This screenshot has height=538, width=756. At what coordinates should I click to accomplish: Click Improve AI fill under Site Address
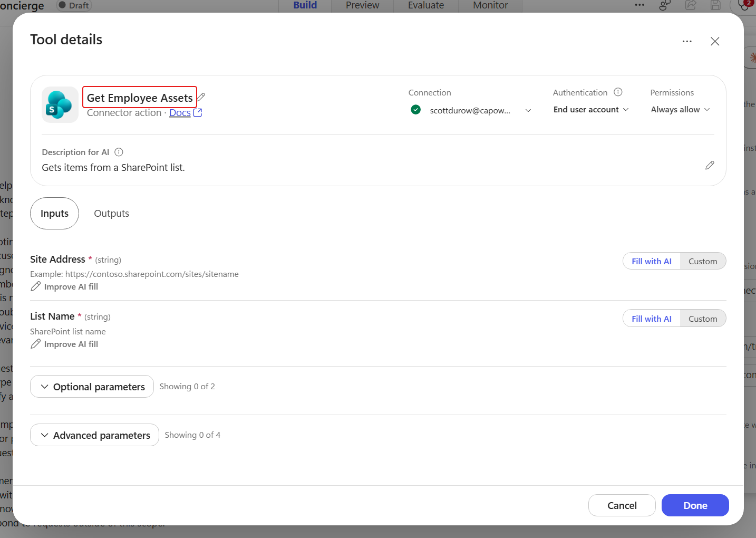click(64, 286)
